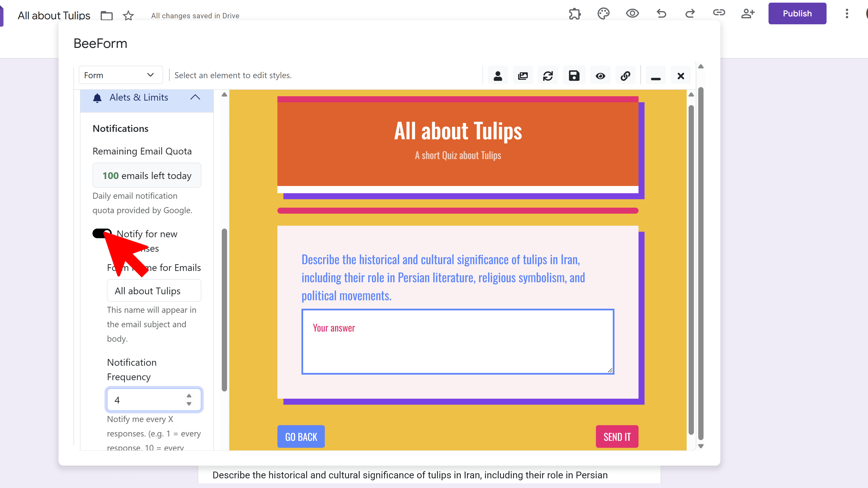Click the Form Name for Emails field
Screen dimensions: 868x488
click(154, 291)
